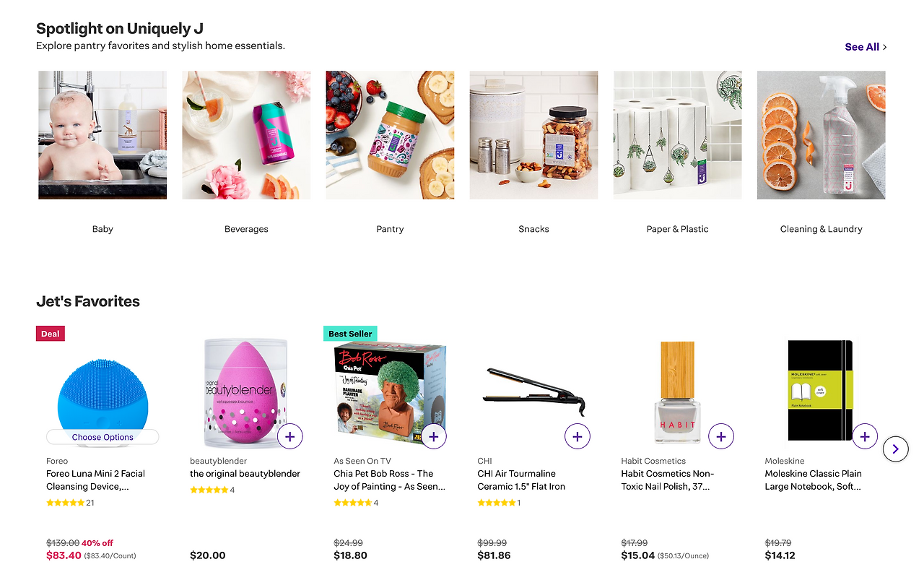Select the Pantry category label
This screenshot has width=924, height=580.
[x=390, y=229]
